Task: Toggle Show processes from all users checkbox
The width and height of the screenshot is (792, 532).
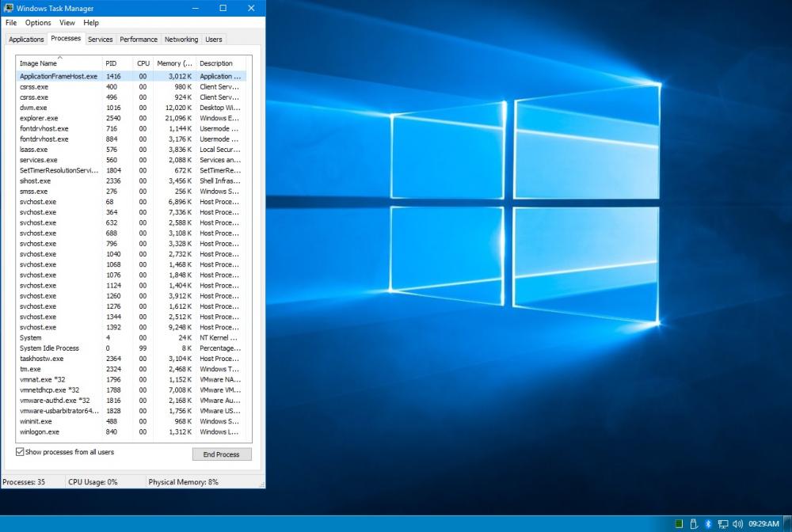Action: point(20,452)
